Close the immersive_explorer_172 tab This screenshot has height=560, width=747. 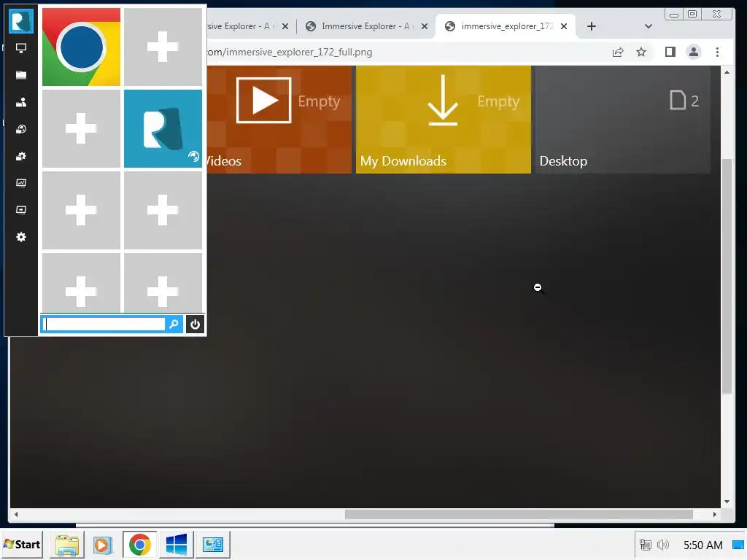click(564, 26)
